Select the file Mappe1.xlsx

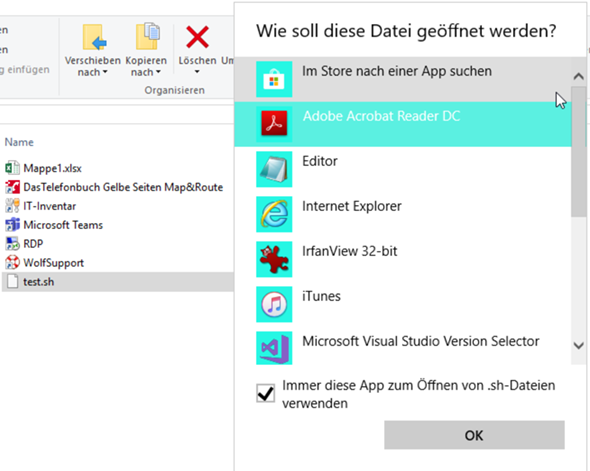click(52, 168)
